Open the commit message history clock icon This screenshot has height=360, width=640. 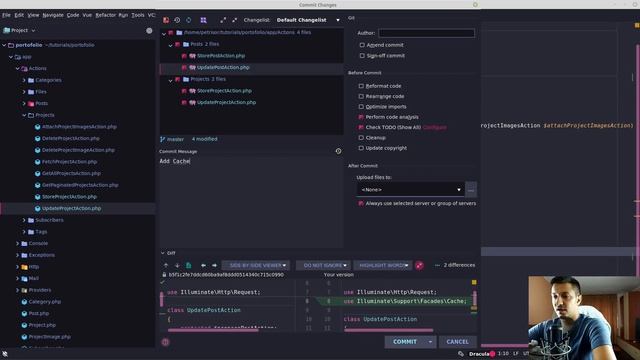coord(338,151)
